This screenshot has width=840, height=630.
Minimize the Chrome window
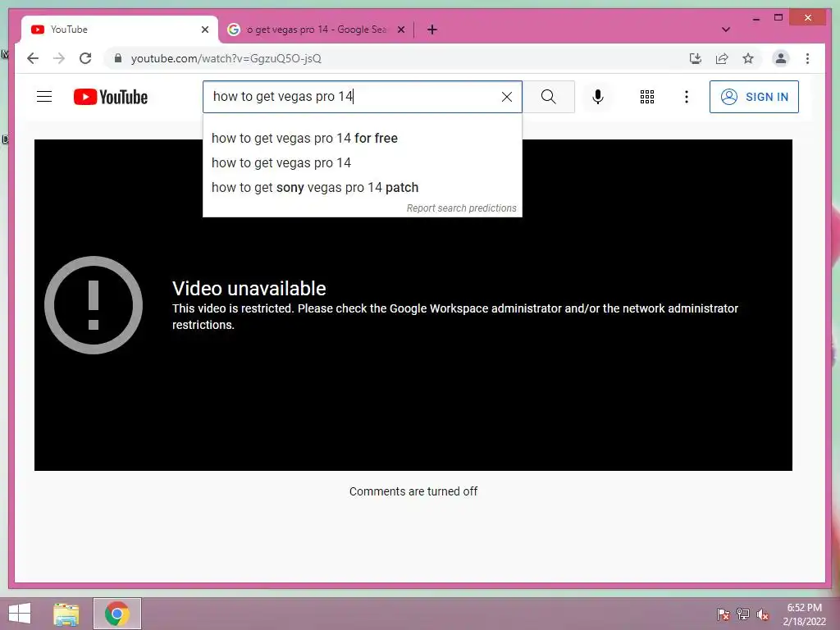tap(756, 18)
